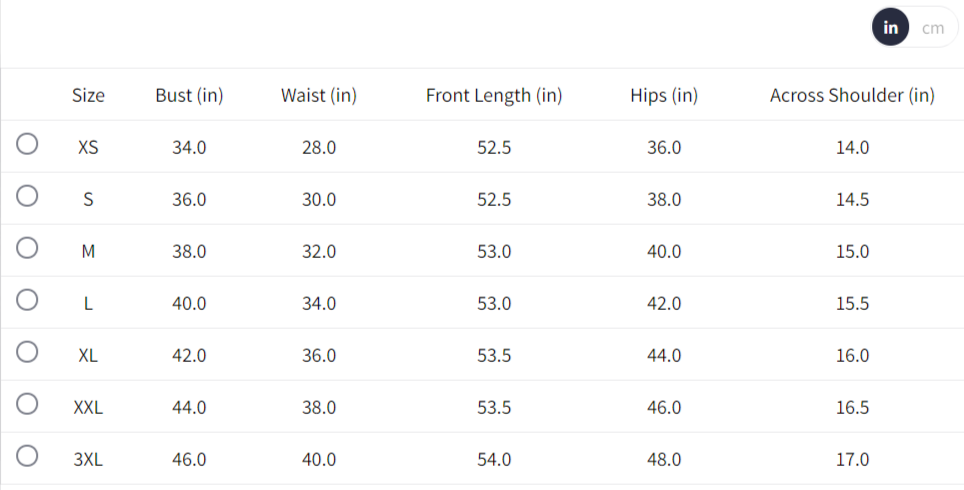Click the 3XL size label
964x490 pixels.
[88, 459]
